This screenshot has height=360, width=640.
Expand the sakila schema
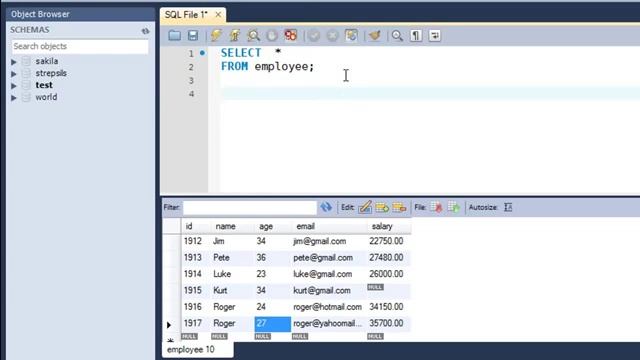pyautogui.click(x=14, y=62)
